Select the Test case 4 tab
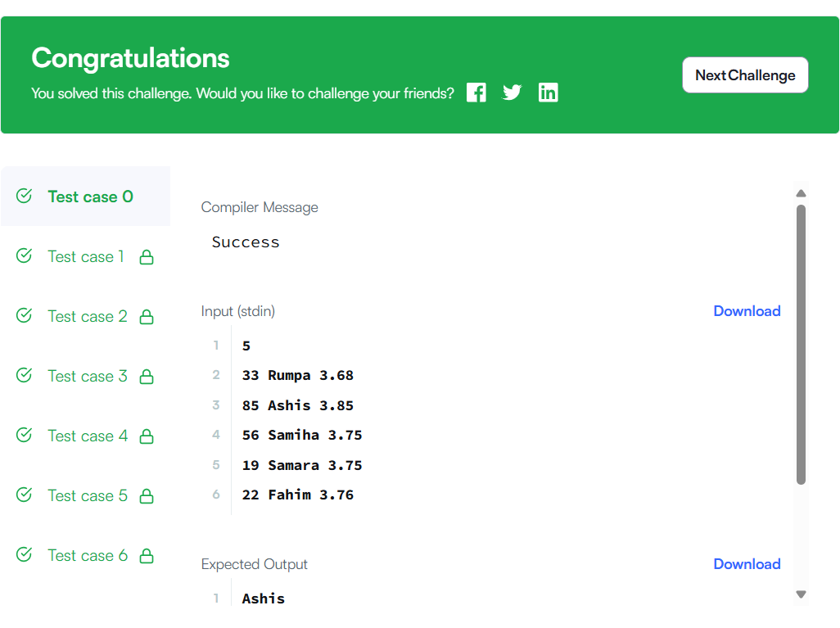Image resolution: width=840 pixels, height=628 pixels. click(86, 436)
